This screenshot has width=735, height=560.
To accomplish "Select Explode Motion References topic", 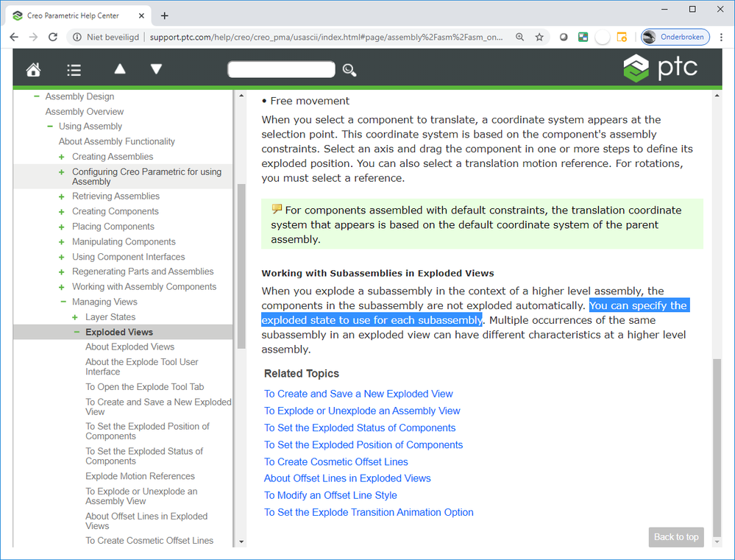I will pos(140,476).
